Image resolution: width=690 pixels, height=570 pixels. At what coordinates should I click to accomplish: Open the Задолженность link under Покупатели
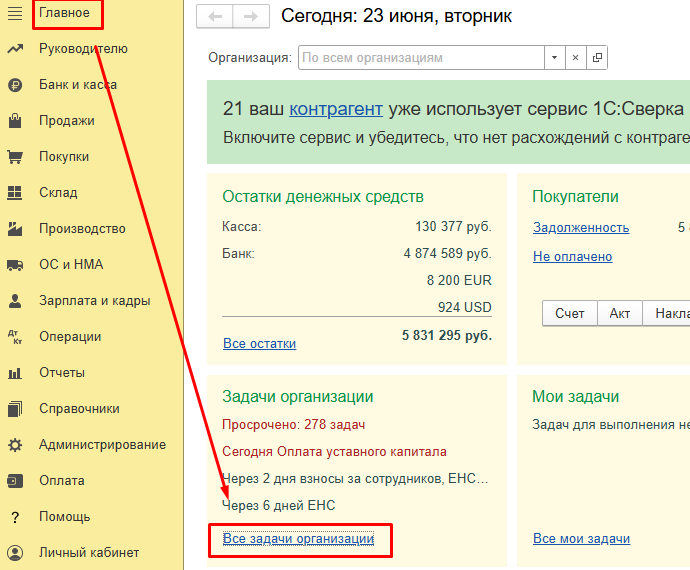click(x=581, y=228)
